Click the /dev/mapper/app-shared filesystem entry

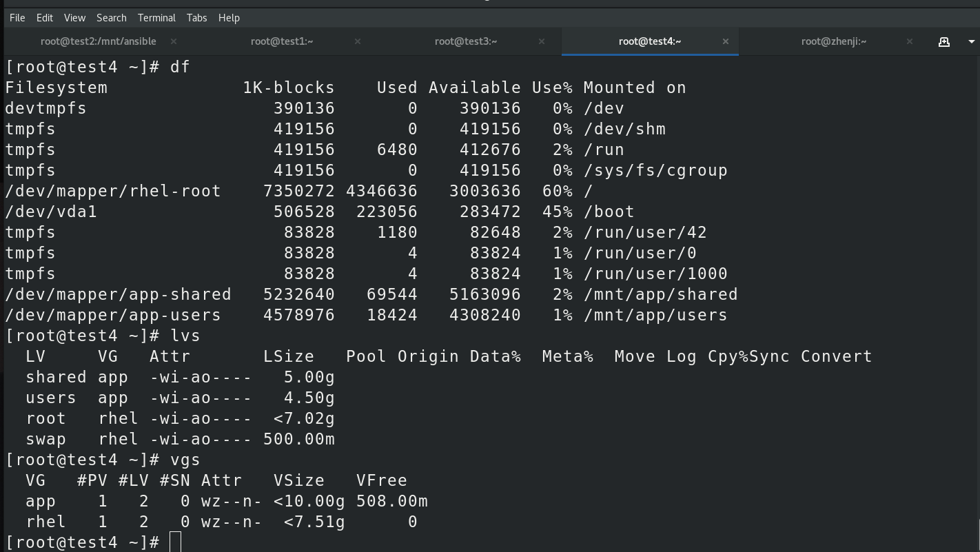(118, 294)
